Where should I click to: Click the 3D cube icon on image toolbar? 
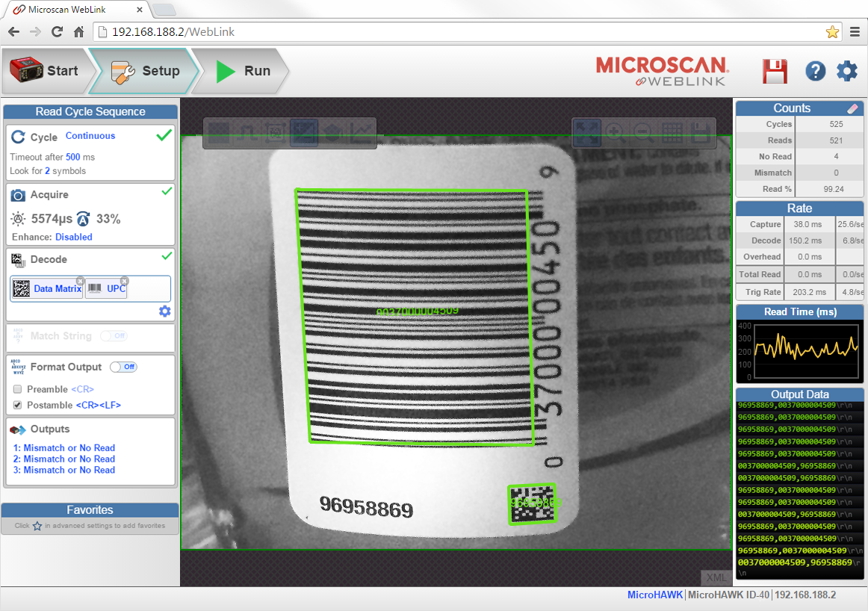(332, 133)
